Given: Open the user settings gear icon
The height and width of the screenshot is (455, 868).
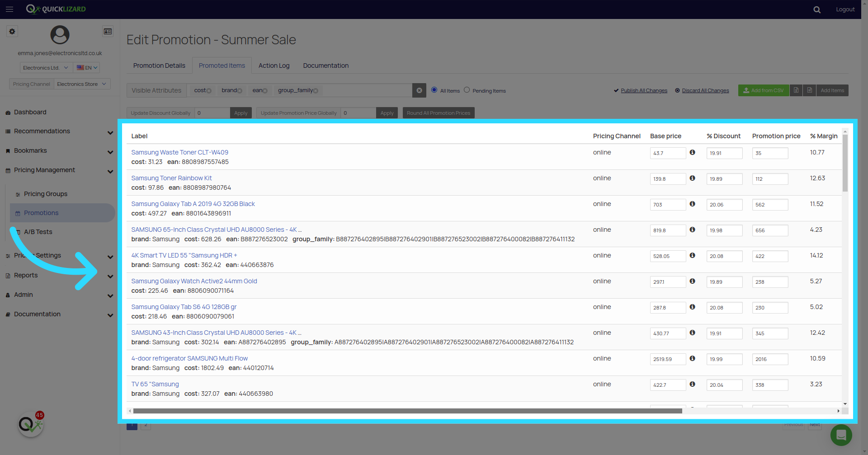Looking at the screenshot, I should 12,32.
